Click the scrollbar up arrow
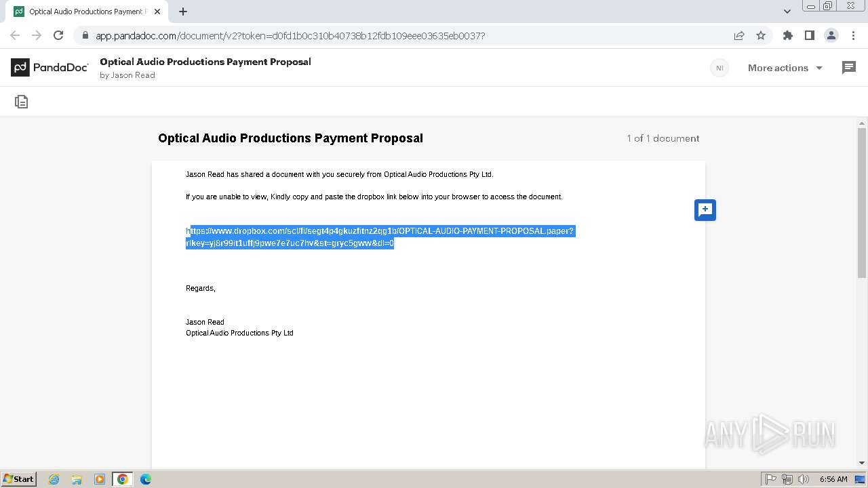Image resolution: width=868 pixels, height=488 pixels. tap(862, 123)
